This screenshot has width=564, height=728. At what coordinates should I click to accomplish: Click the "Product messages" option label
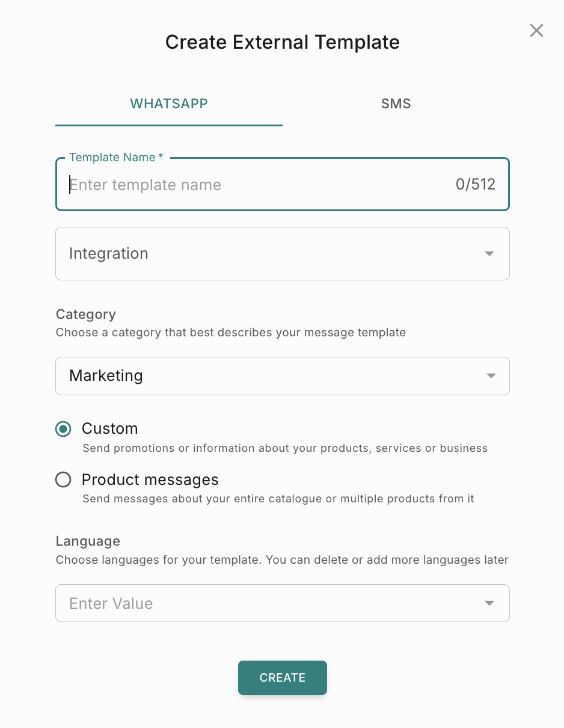150,480
